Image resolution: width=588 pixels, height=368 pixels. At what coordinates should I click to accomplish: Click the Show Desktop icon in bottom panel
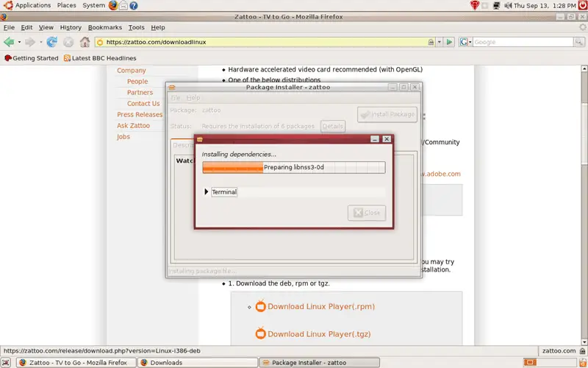click(7, 363)
